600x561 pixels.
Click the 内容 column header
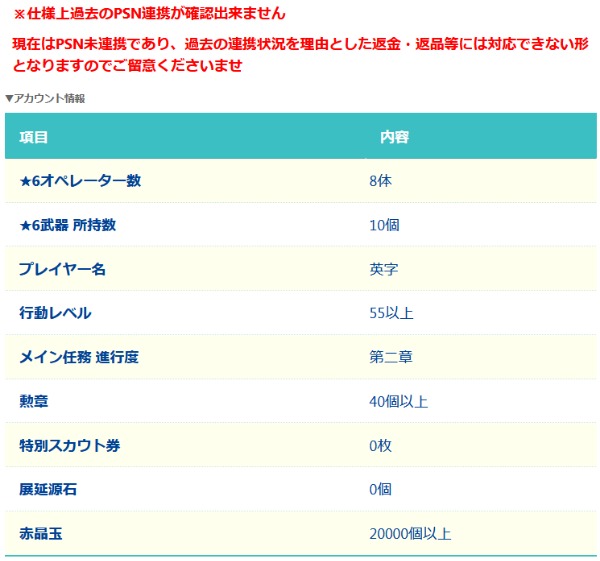pos(394,137)
